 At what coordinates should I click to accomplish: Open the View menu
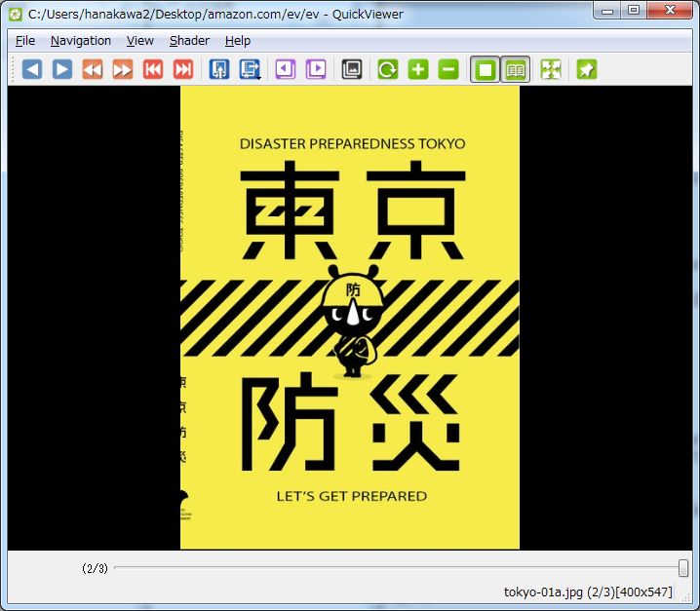point(140,41)
